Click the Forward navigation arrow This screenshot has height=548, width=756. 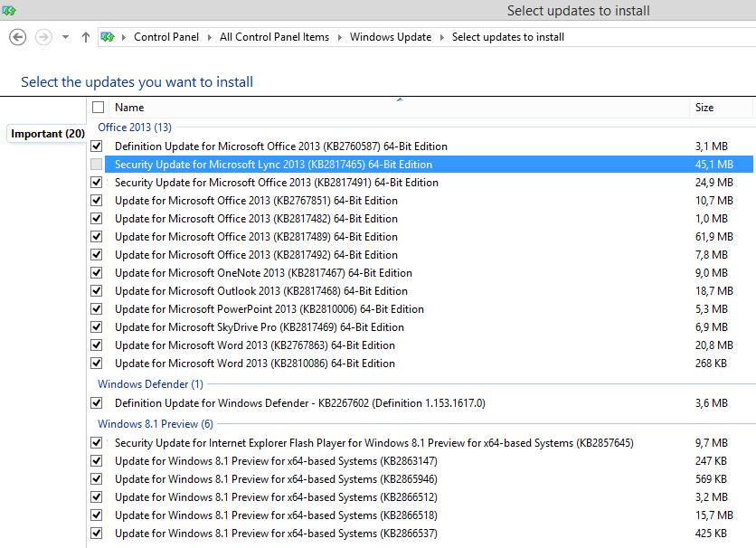point(44,37)
